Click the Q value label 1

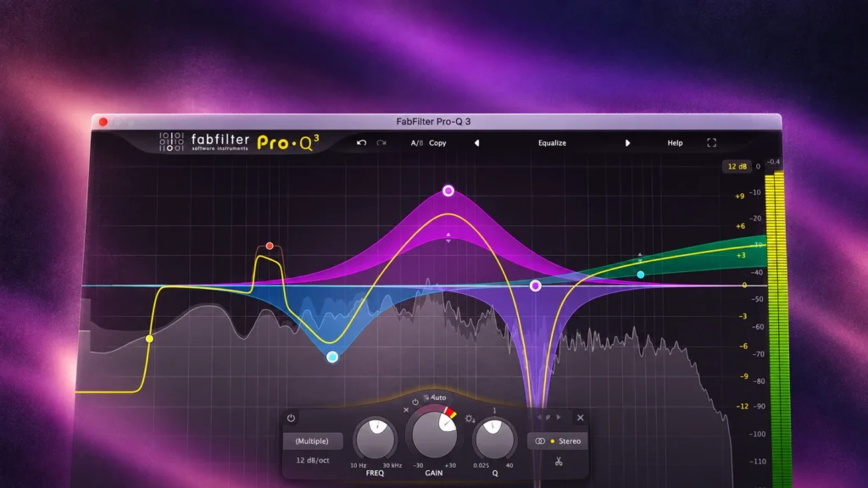(x=494, y=411)
